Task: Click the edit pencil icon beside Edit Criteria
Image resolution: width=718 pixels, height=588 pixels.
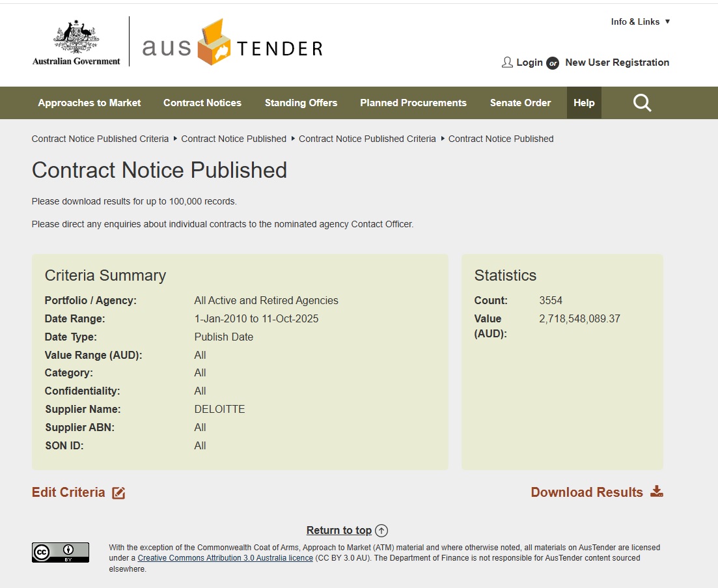Action: 118,493
